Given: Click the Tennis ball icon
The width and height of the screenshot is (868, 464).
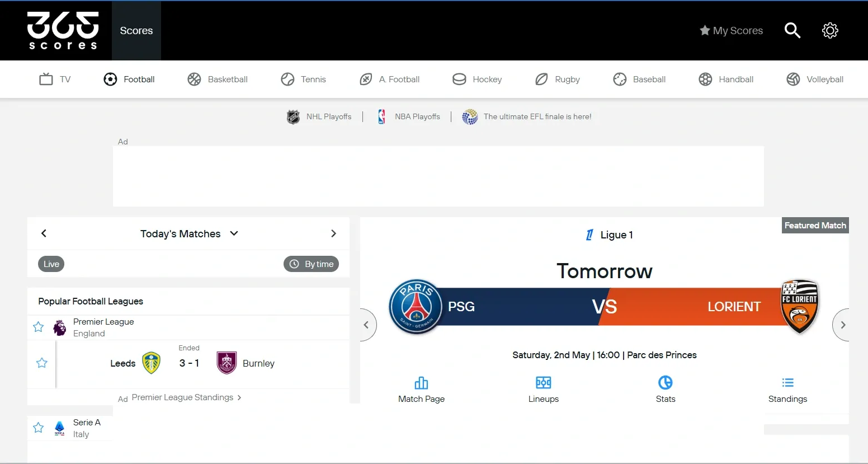Looking at the screenshot, I should pos(287,79).
